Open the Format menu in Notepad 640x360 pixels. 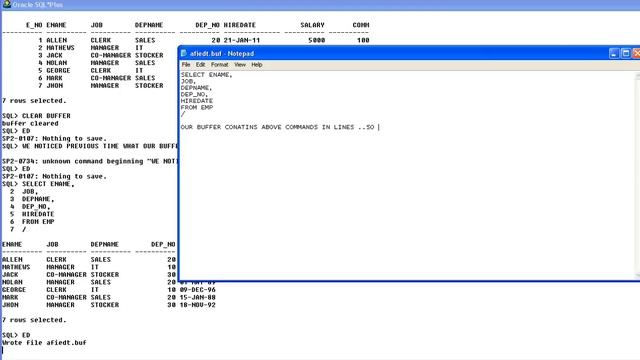pyautogui.click(x=220, y=64)
